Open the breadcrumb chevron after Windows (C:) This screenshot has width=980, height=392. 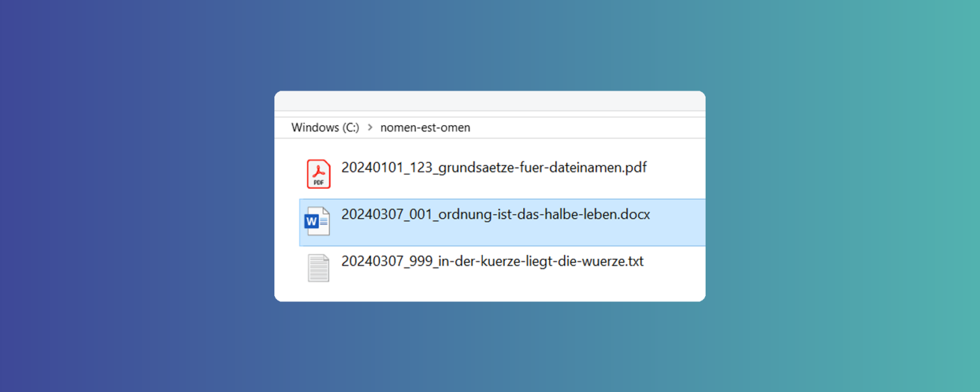click(369, 128)
